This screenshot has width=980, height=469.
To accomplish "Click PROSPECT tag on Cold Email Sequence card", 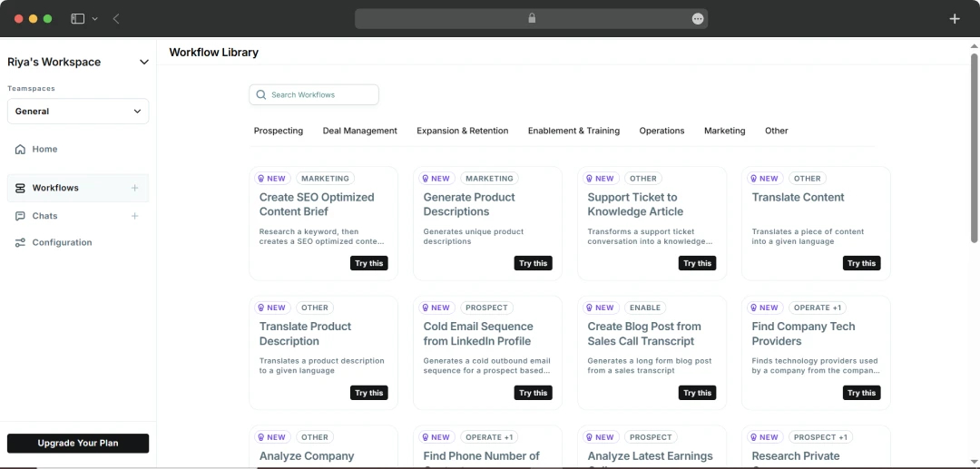I will coord(487,308).
